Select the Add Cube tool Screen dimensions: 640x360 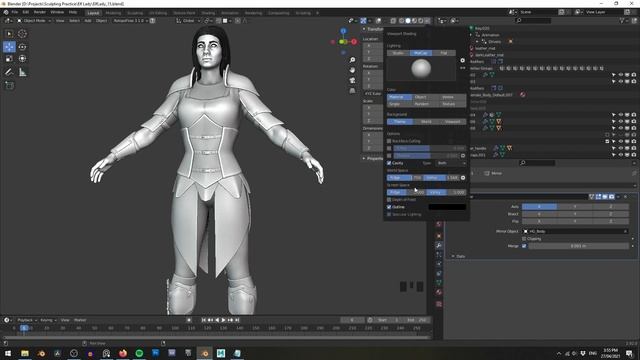(9, 85)
